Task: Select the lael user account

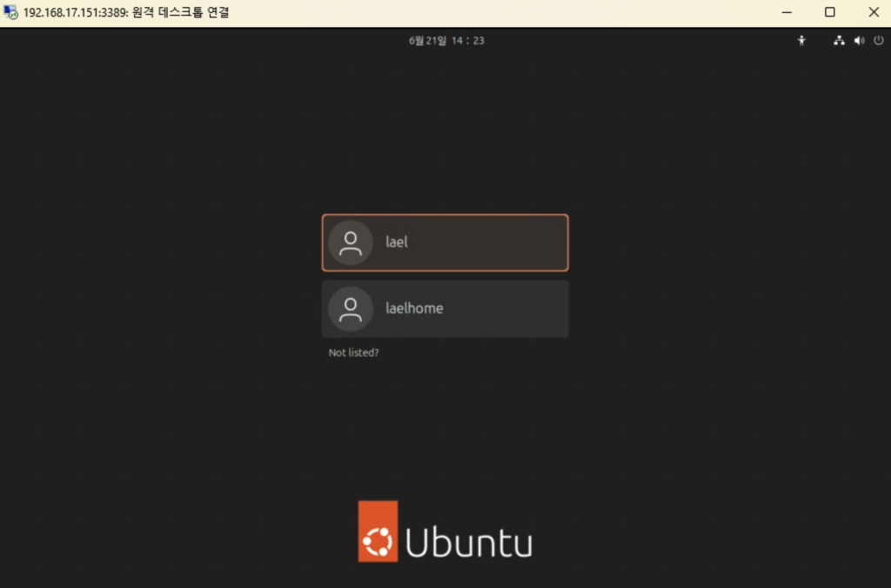Action: (x=445, y=243)
